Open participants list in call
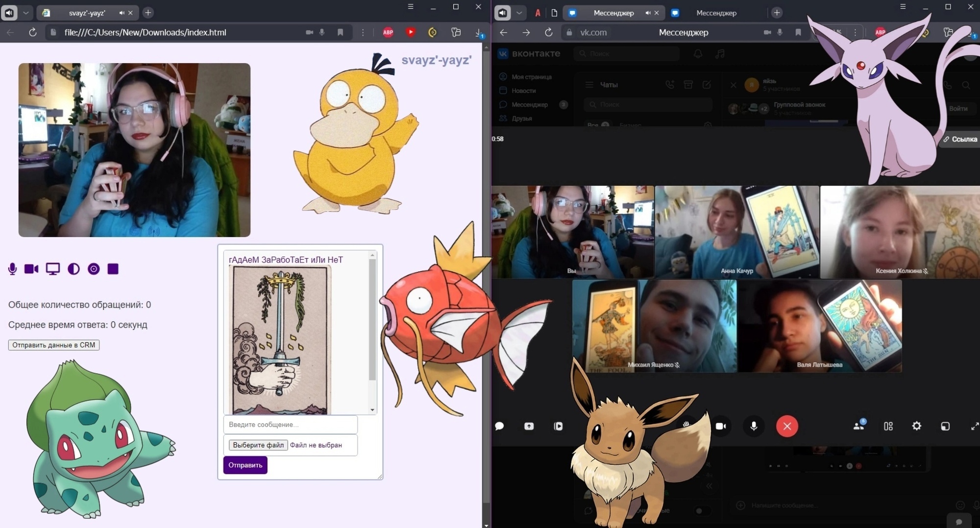 point(859,426)
